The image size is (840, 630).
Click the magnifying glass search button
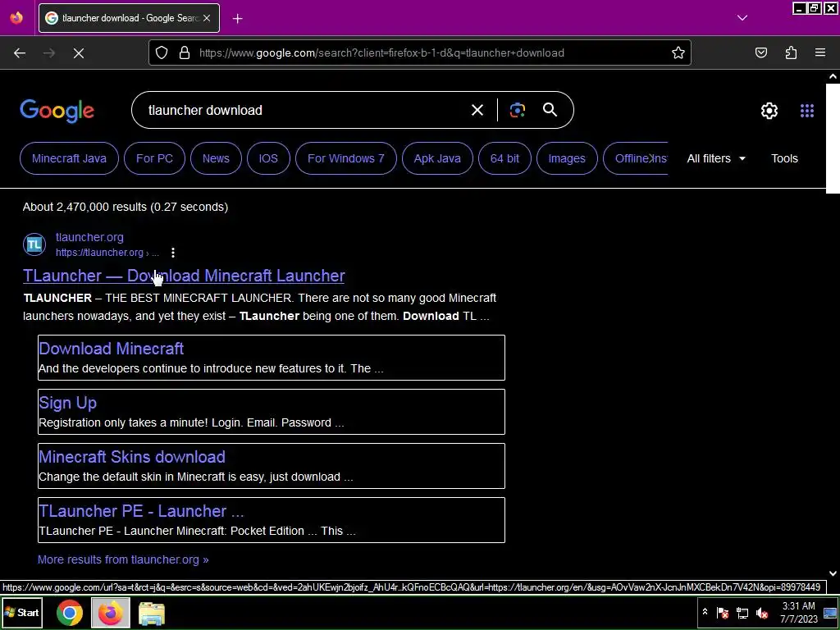tap(550, 111)
